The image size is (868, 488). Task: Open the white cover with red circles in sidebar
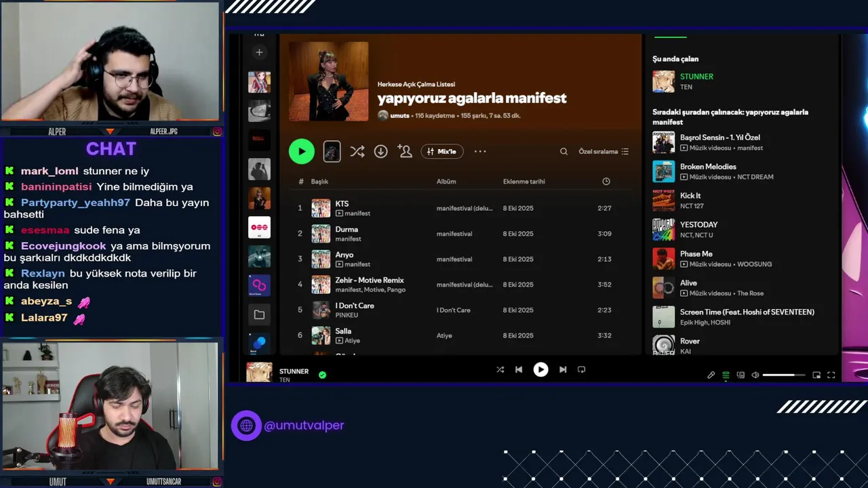259,228
